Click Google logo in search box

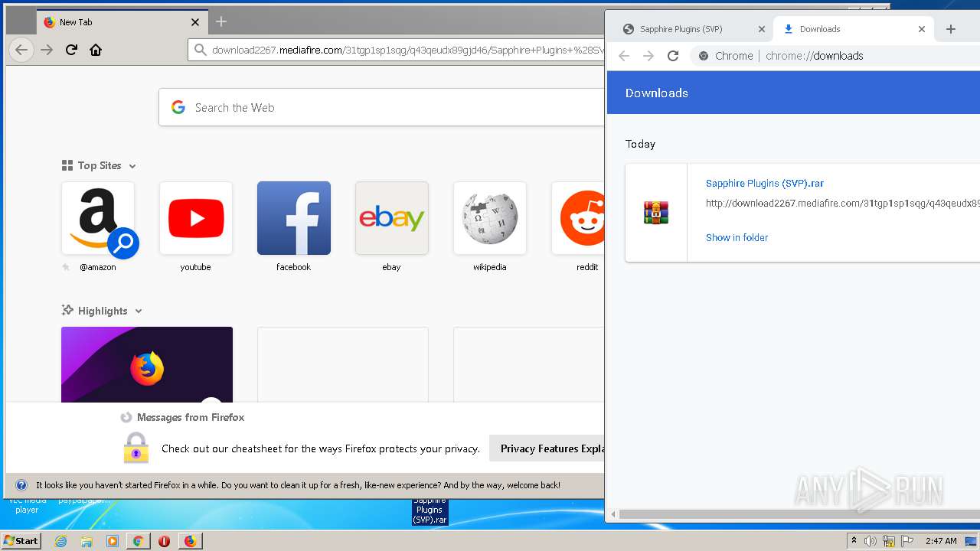178,107
